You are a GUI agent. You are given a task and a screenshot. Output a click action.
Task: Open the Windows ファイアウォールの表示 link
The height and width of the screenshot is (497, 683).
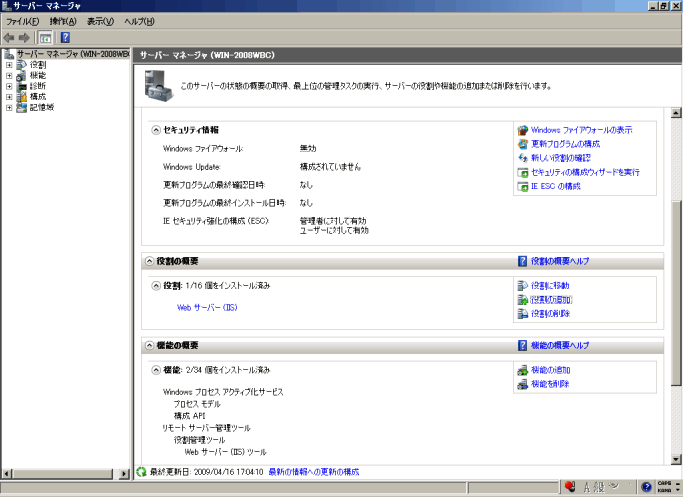tap(582, 130)
